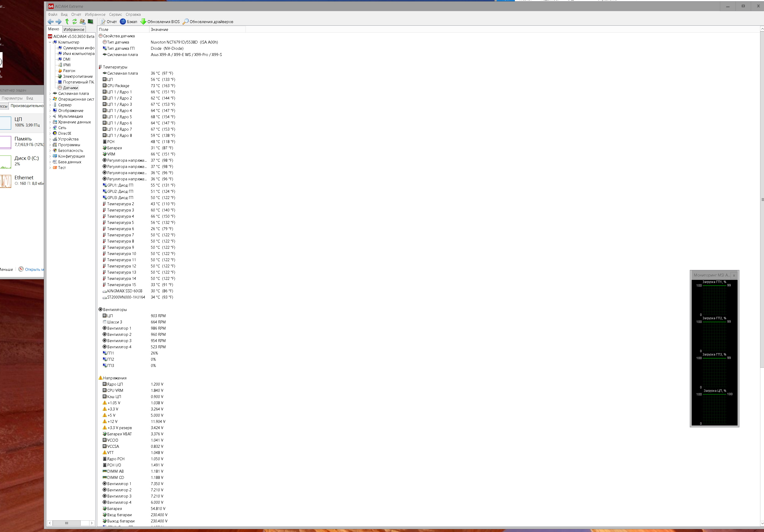Viewport: 764px width, 532px height.
Task: Click the green Refresh arrows icon
Action: point(75,22)
